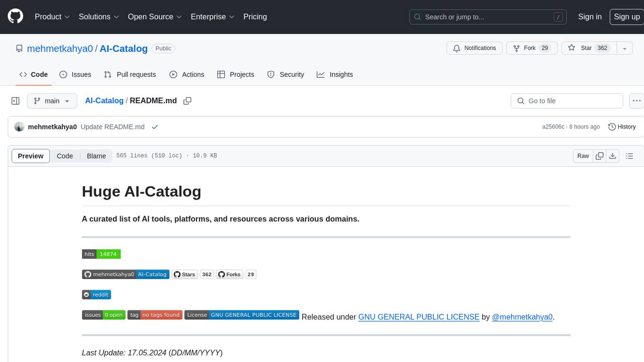This screenshot has width=644, height=362.
Task: Open the @mehmetkahya0 mention link
Action: [522, 317]
